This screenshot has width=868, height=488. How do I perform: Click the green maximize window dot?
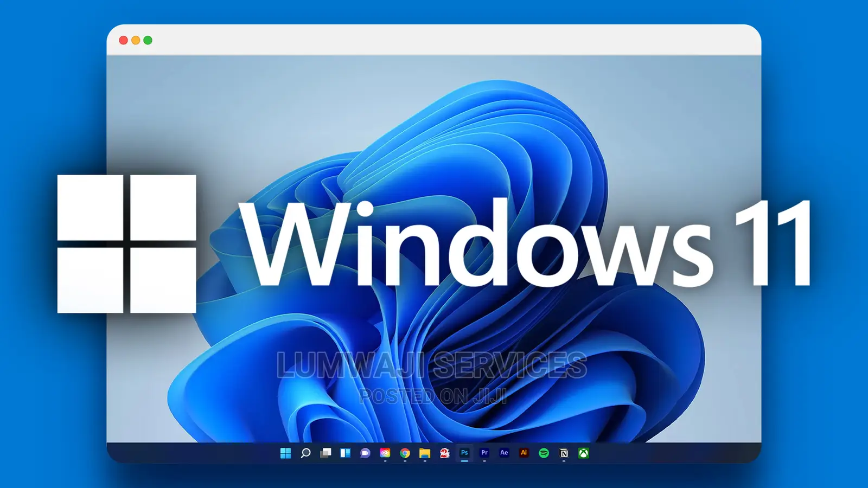148,40
